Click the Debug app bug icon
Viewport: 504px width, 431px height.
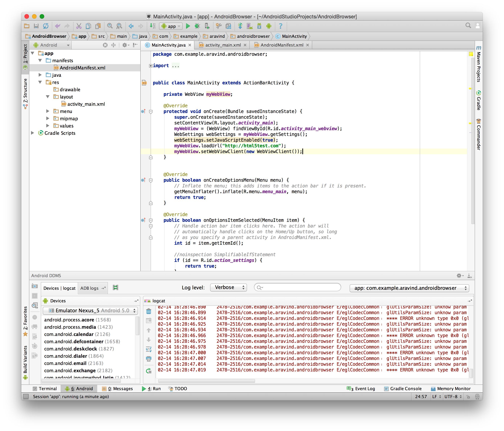197,26
